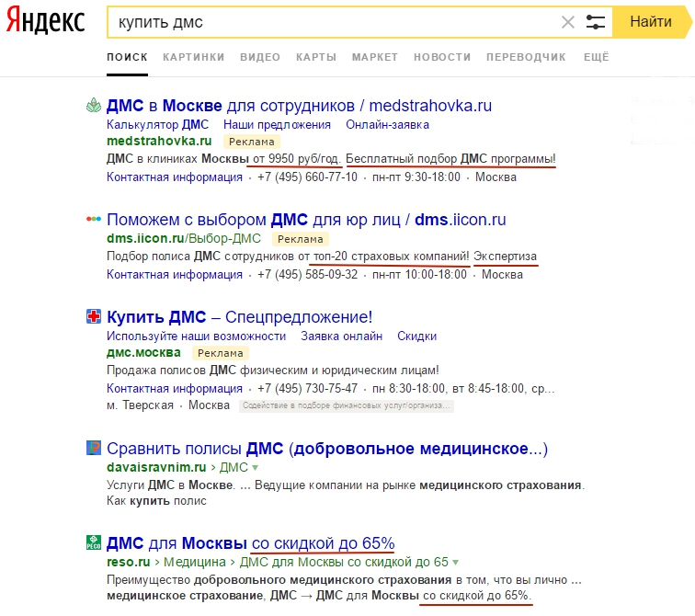This screenshot has height=616, width=695.
Task: Click the dms.iicon.ru/Выбор-ДМС URL
Action: coord(184,238)
